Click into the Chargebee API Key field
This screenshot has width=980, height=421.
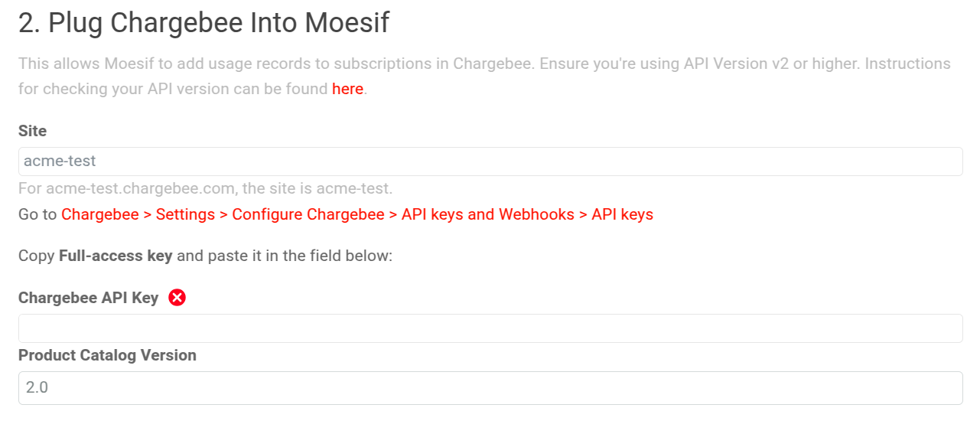pyautogui.click(x=490, y=328)
